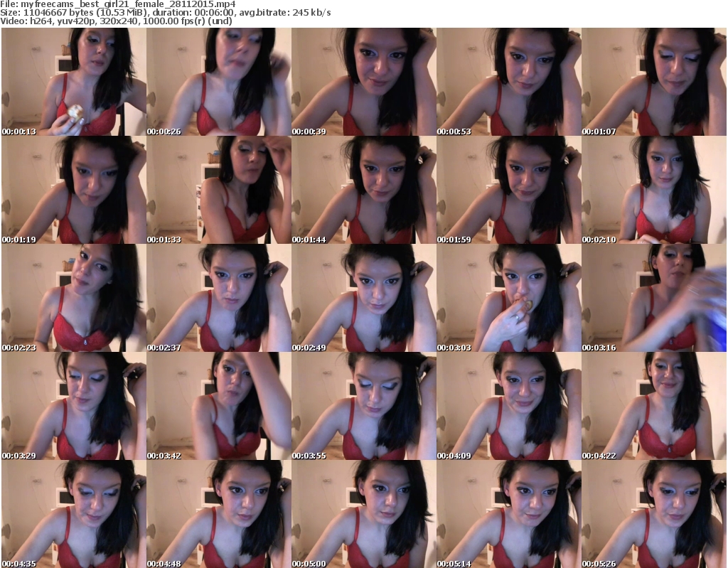Image resolution: width=728 pixels, height=568 pixels.
Task: Choose the frame timestamped 00:01:59
Action: pyautogui.click(x=509, y=190)
